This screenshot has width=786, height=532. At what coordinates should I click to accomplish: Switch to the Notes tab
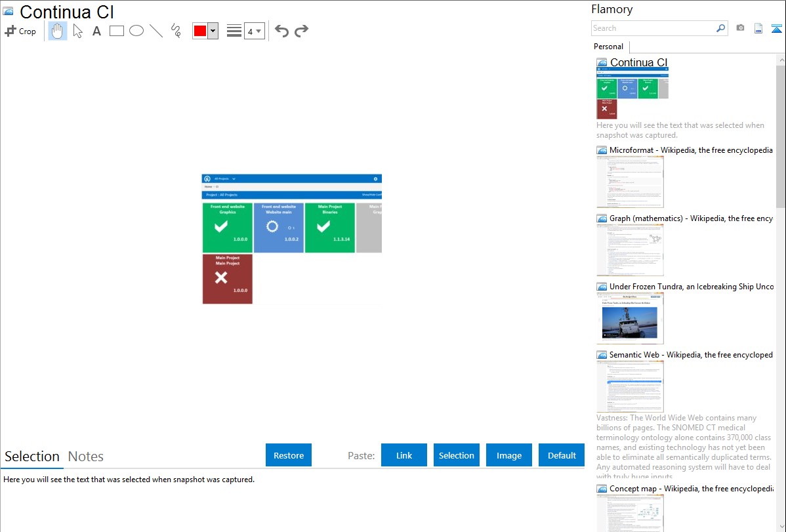click(x=86, y=457)
